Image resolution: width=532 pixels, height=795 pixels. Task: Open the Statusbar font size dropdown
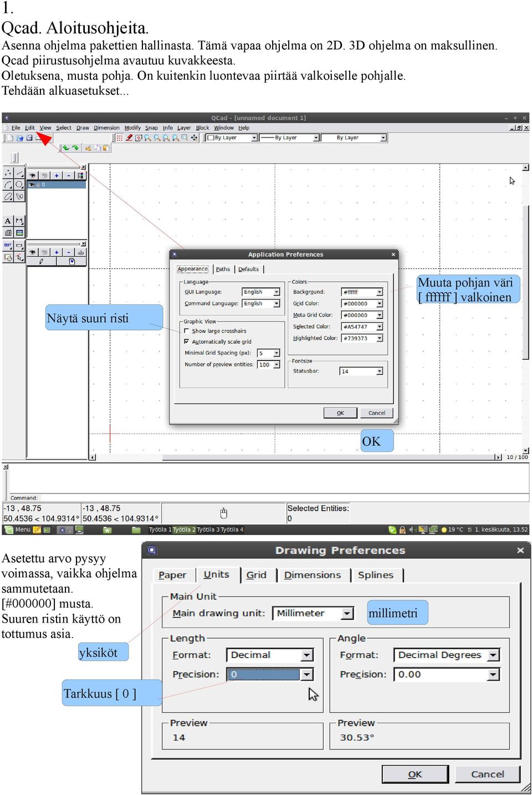(x=361, y=371)
